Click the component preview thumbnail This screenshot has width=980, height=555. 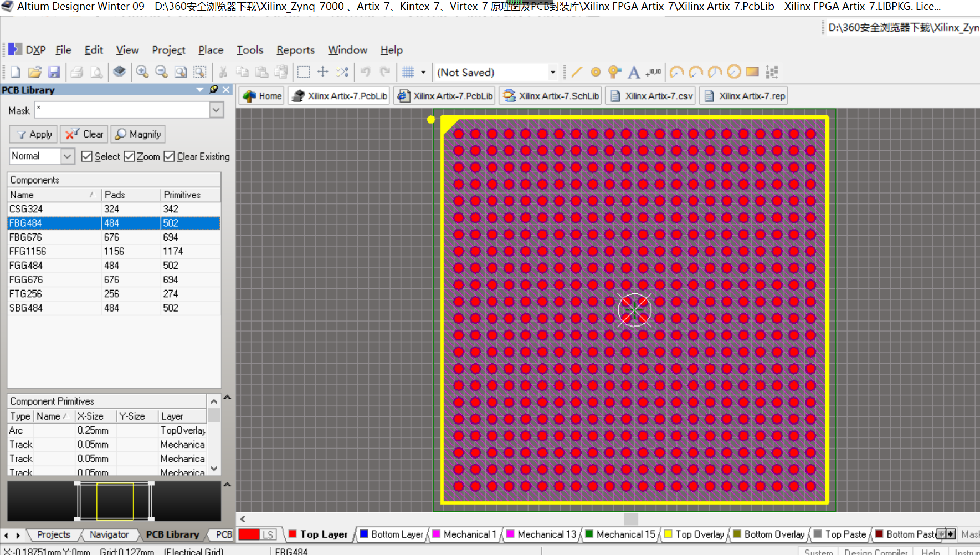(x=114, y=501)
